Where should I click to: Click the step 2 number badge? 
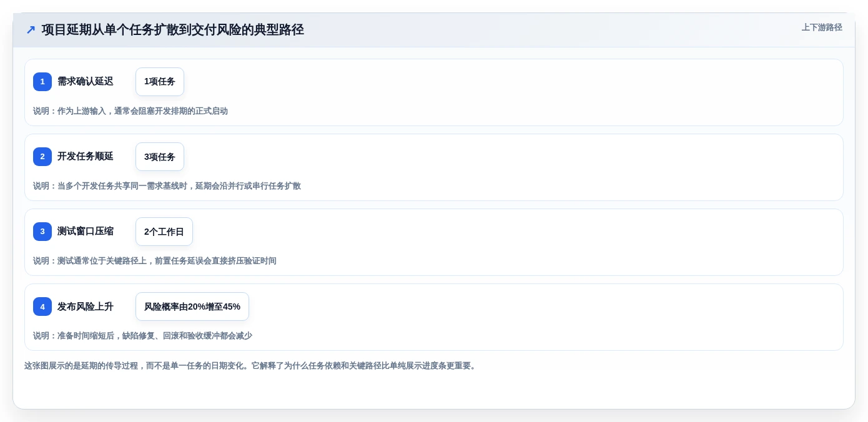click(42, 157)
